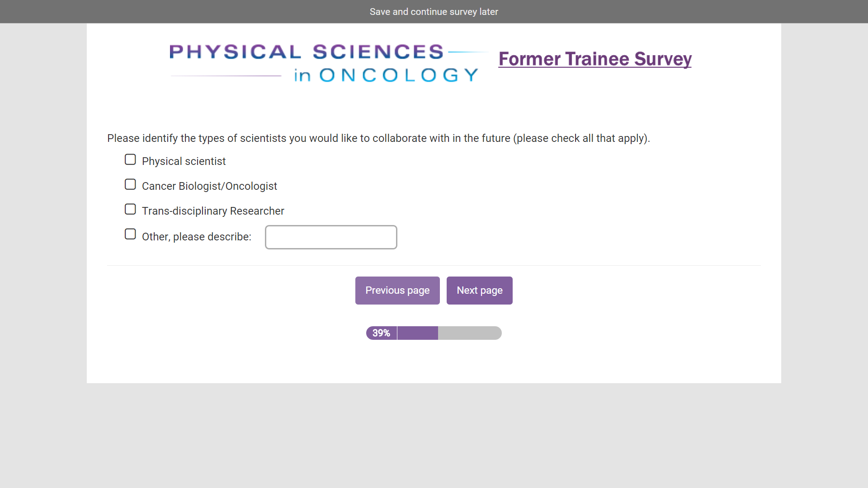Click the gray unfilled part of the progress bar
The height and width of the screenshot is (488, 868).
(x=469, y=333)
